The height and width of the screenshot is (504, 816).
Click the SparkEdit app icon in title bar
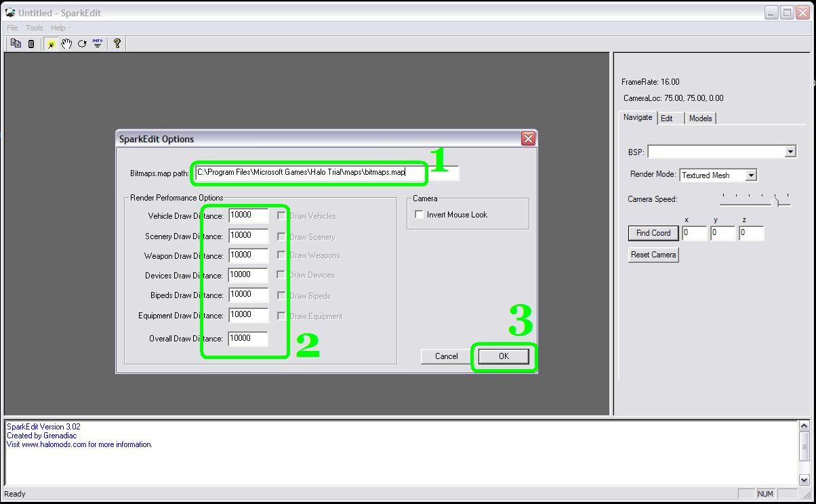click(10, 12)
